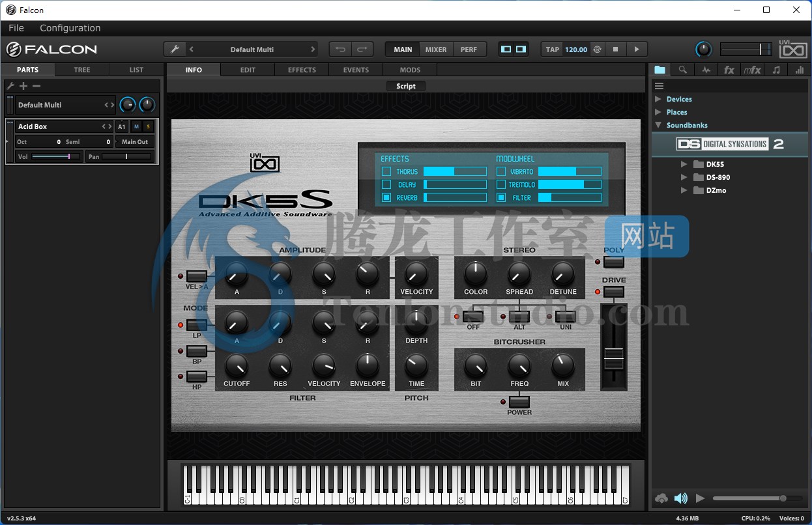Remove a part with minus icon
This screenshot has width=812, height=525.
point(36,86)
